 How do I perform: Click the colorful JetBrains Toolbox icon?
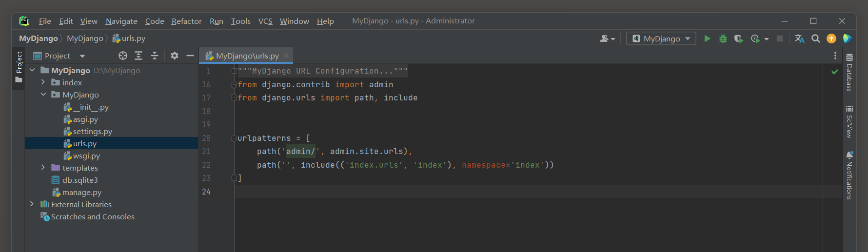click(x=848, y=39)
